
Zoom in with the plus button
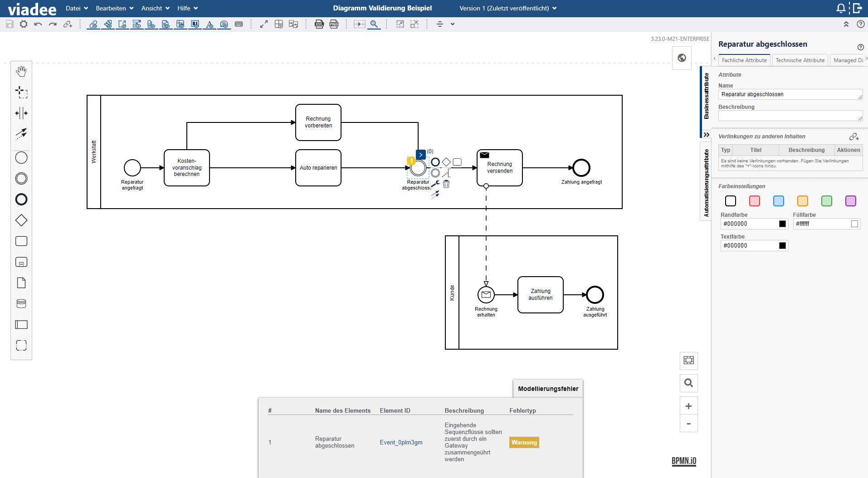tap(688, 406)
